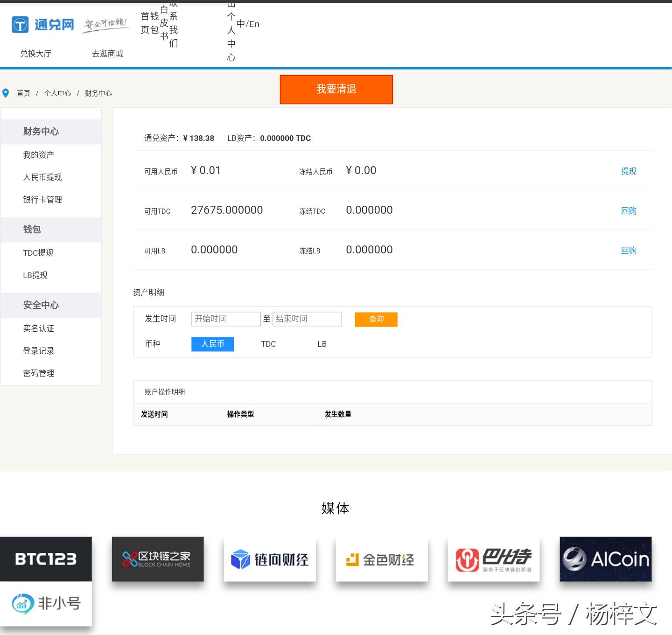Open the 区块链之家 media logo
This screenshot has width=672, height=635.
158,559
